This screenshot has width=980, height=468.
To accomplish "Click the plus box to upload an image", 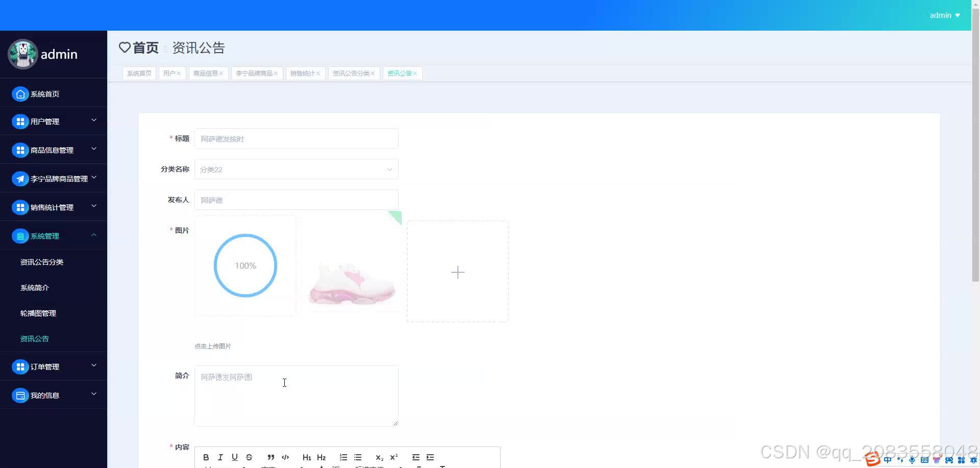I will point(458,272).
